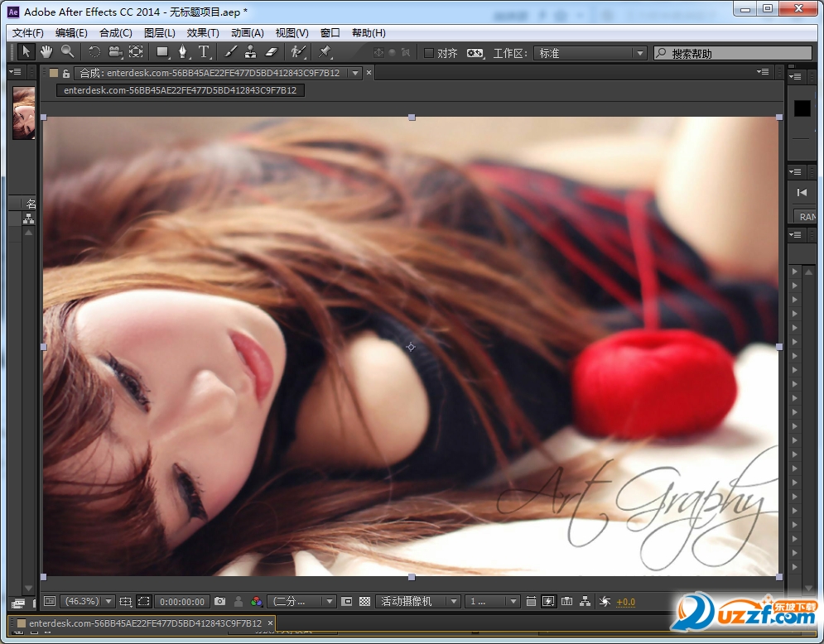824x644 pixels.
Task: Select the Hand tool
Action: click(46, 52)
